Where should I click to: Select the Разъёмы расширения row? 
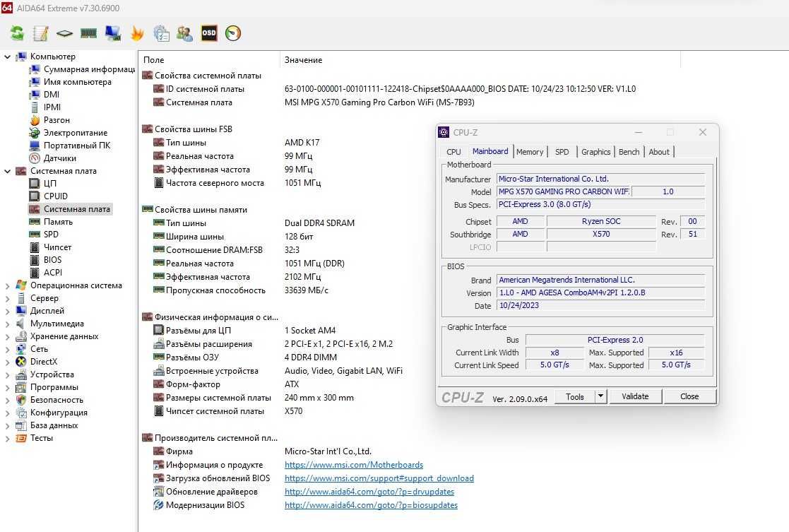click(273, 344)
